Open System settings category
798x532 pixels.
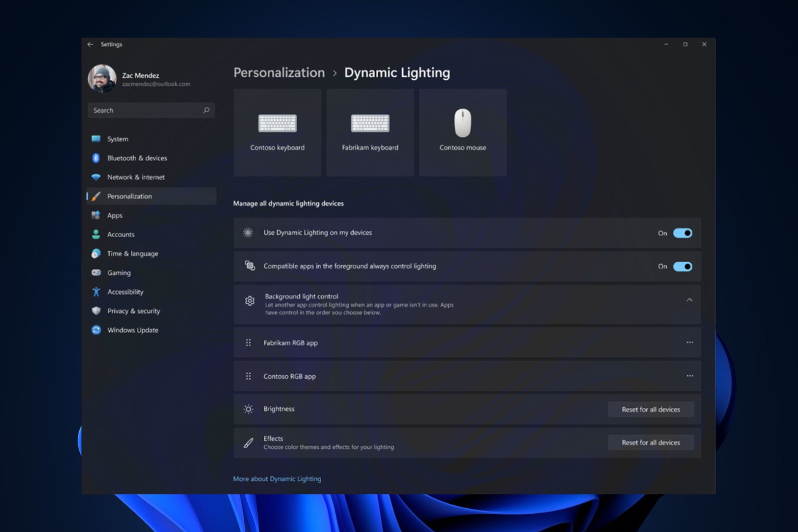(x=151, y=139)
